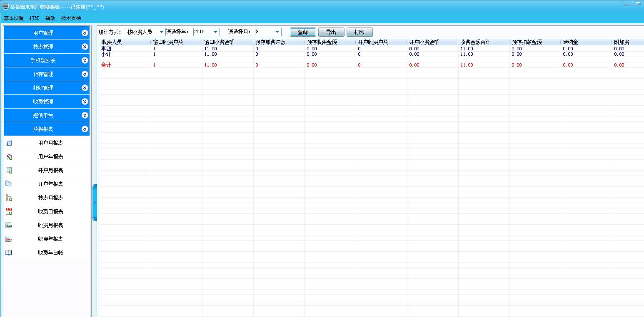Open the 技术支持 menu
Viewport: 644px width, 317px height.
coord(71,18)
